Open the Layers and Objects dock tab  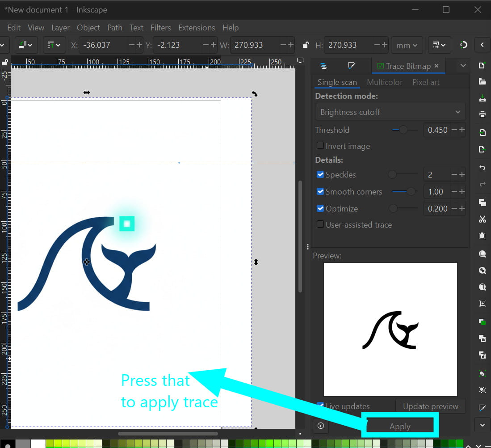[x=323, y=66]
